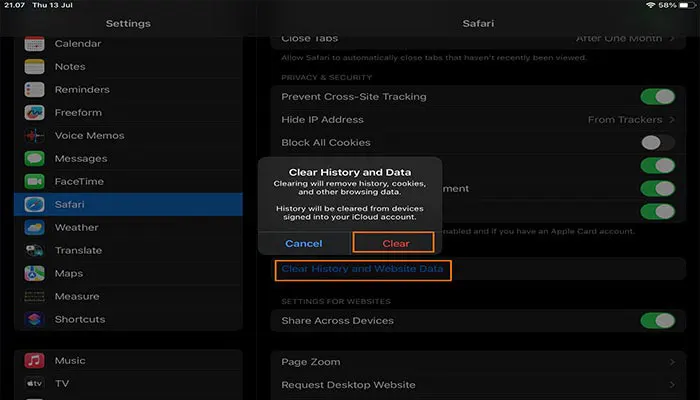This screenshot has height=400, width=700.
Task: Select the Voice Memos icon
Action: pyautogui.click(x=35, y=136)
